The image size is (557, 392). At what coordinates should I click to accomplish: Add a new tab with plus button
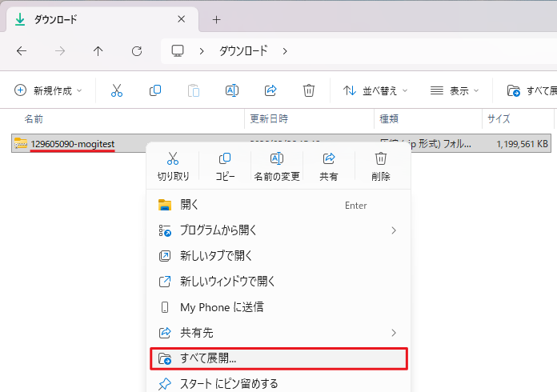point(216,19)
